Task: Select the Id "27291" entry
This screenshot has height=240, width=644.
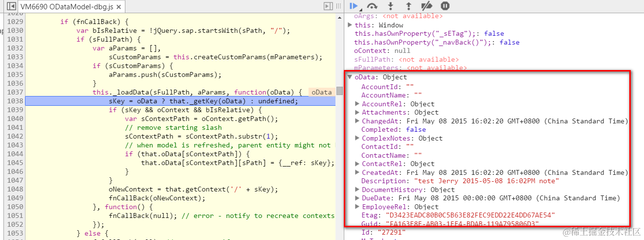Action: coord(383,232)
